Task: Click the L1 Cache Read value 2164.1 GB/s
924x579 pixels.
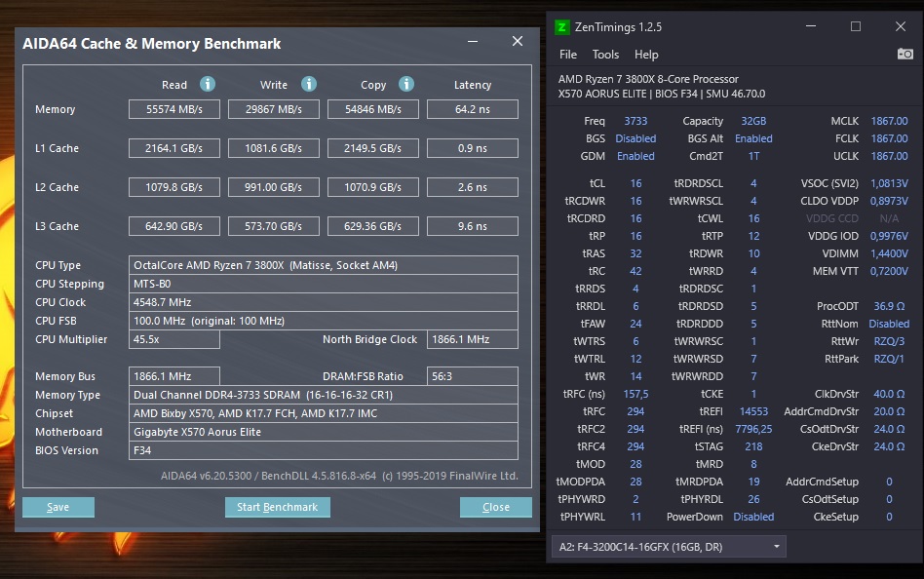Action: pos(174,148)
